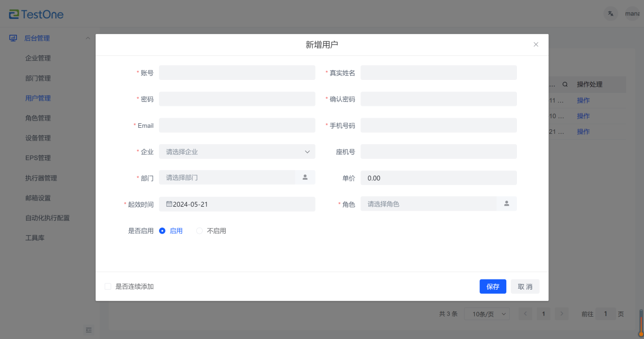Open the role picker person icon
Viewport: 644px width, 339px height.
point(507,204)
